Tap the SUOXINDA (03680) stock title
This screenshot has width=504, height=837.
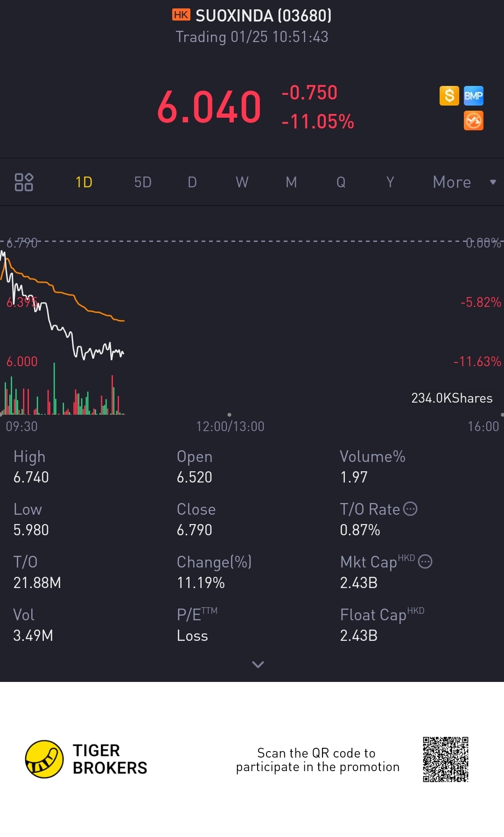(x=263, y=16)
